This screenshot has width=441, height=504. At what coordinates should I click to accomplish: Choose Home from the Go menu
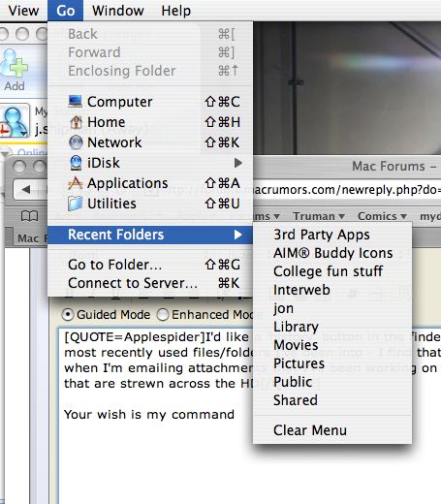(150, 122)
